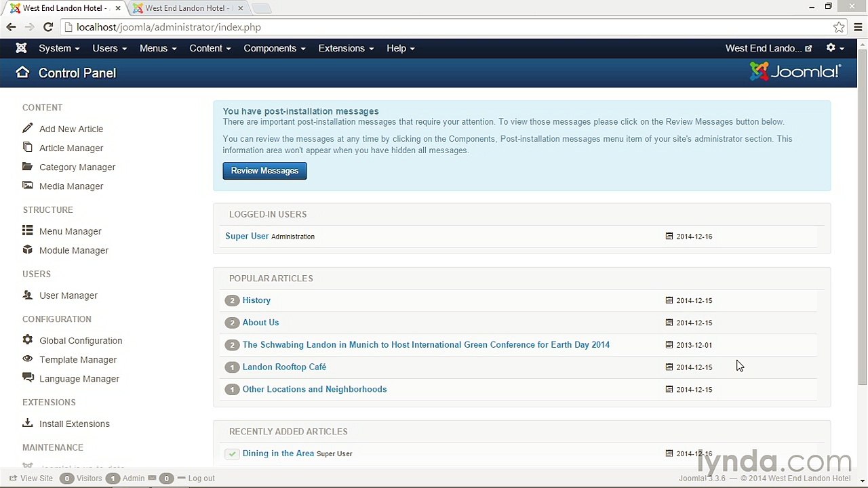
Task: Open Other Locations and Neighborhoods article
Action: point(315,389)
